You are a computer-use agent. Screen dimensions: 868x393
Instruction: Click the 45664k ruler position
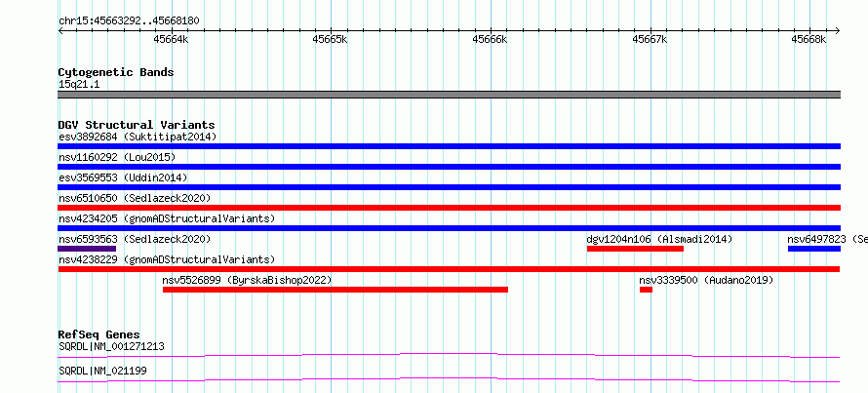(x=171, y=39)
